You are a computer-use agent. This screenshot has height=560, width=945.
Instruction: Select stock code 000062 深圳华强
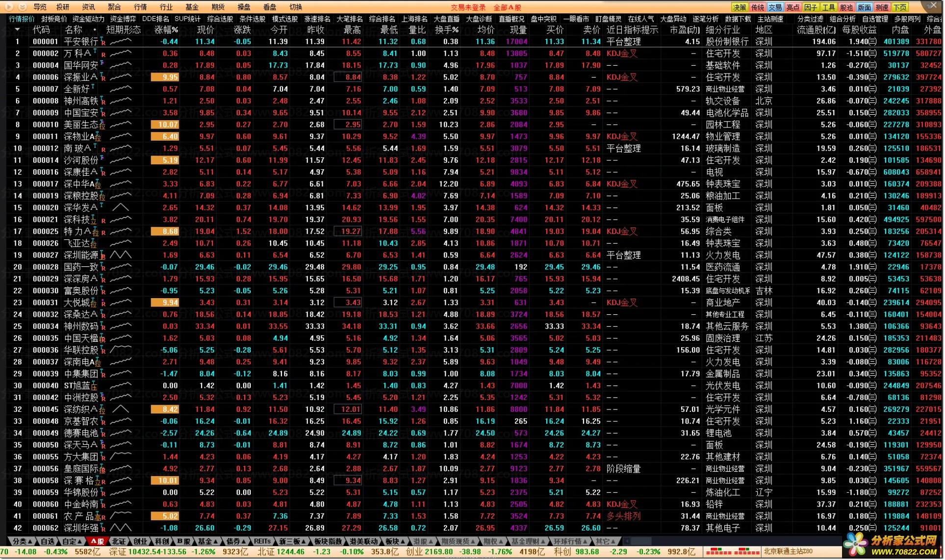click(45, 528)
